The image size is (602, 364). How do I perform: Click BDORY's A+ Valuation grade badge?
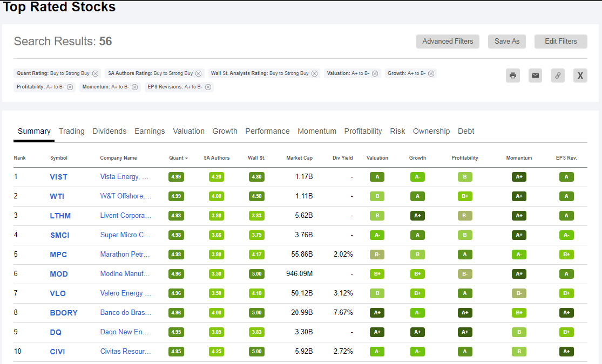click(x=377, y=313)
